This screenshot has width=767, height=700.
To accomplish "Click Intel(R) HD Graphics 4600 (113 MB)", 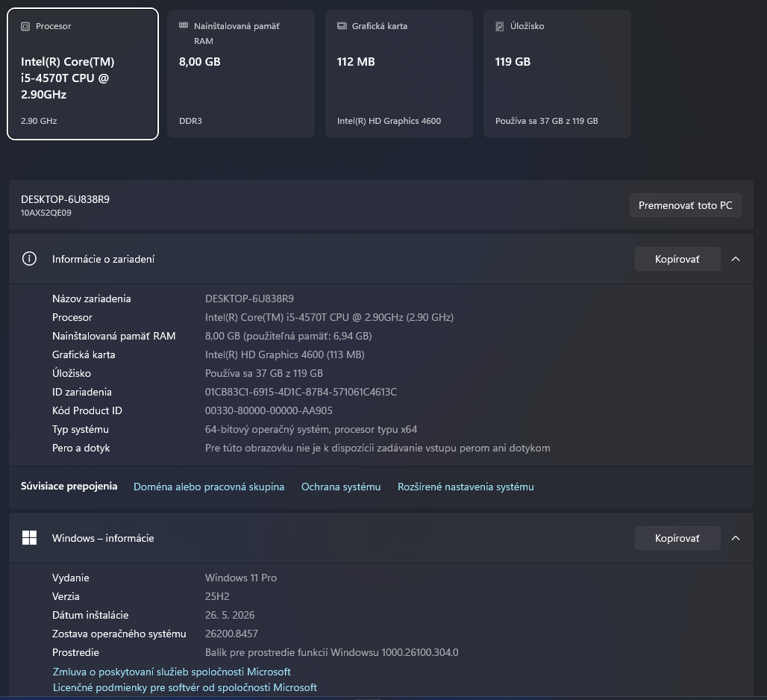I will tap(285, 354).
